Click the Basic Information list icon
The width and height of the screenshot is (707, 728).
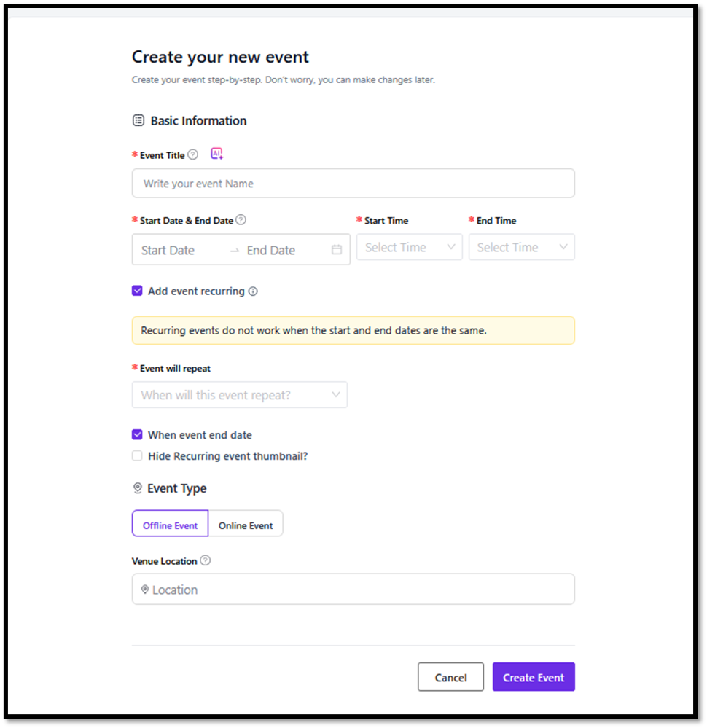138,121
